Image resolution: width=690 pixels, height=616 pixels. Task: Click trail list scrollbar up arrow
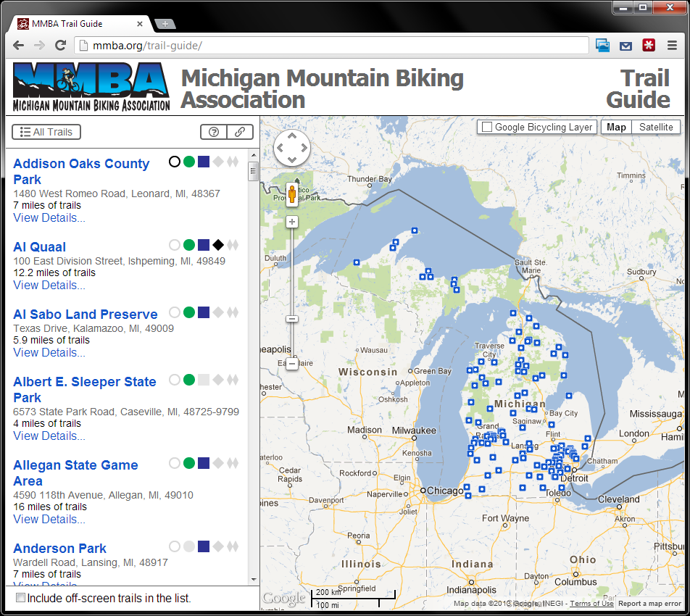pyautogui.click(x=254, y=155)
